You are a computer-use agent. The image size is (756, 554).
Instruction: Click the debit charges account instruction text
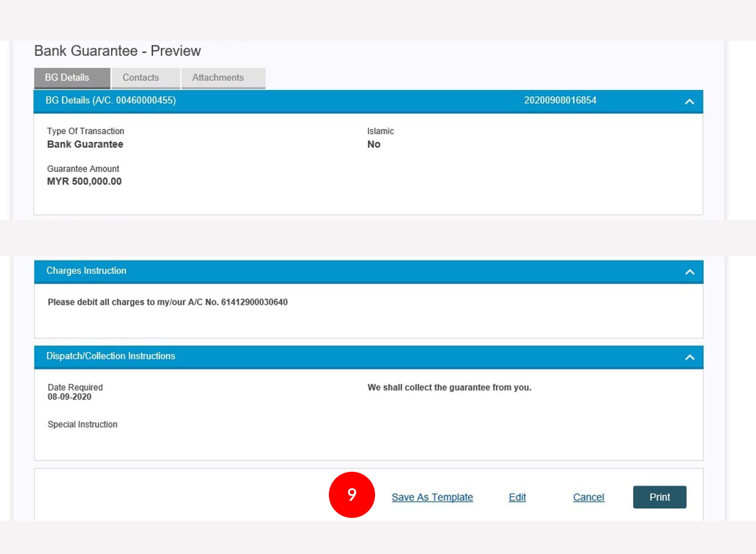point(168,302)
